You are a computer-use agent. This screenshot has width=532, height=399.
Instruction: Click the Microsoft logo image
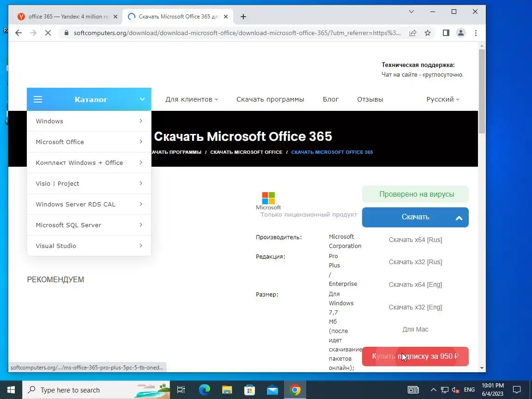coord(268,201)
